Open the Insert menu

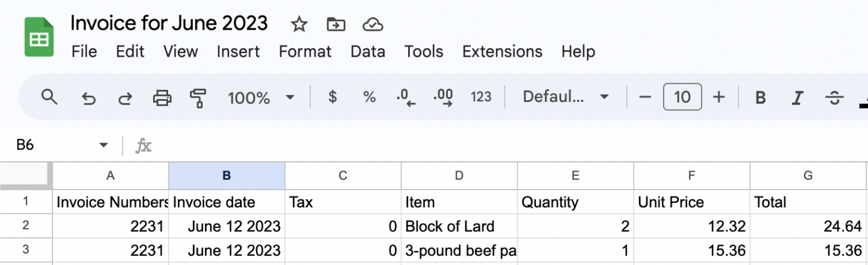[x=238, y=52]
